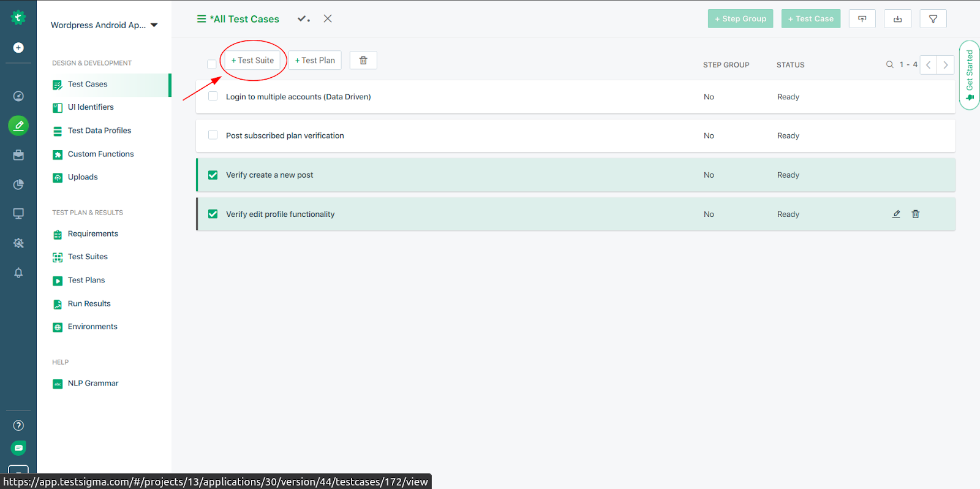This screenshot has height=489, width=980.
Task: Open the filter funnel icon button
Action: pyautogui.click(x=933, y=19)
